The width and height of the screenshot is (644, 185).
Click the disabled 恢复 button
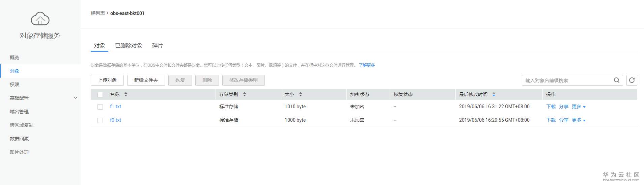[180, 80]
